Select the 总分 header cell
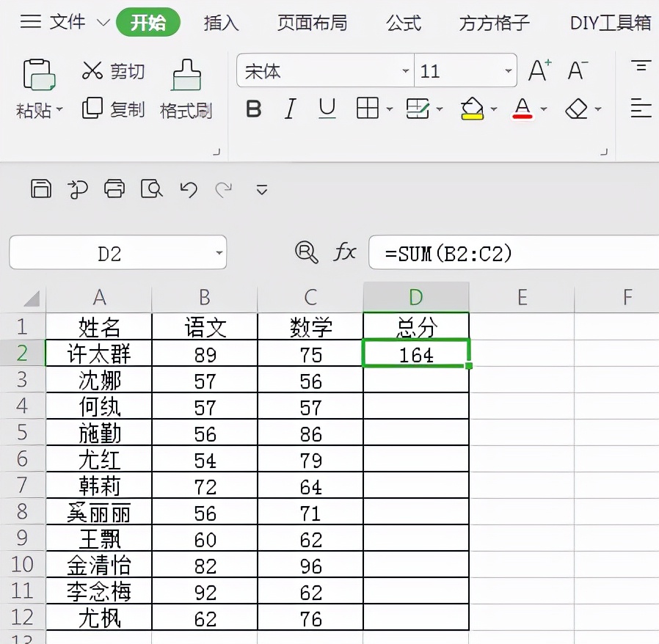Screen dimensions: 659x644 [416, 326]
